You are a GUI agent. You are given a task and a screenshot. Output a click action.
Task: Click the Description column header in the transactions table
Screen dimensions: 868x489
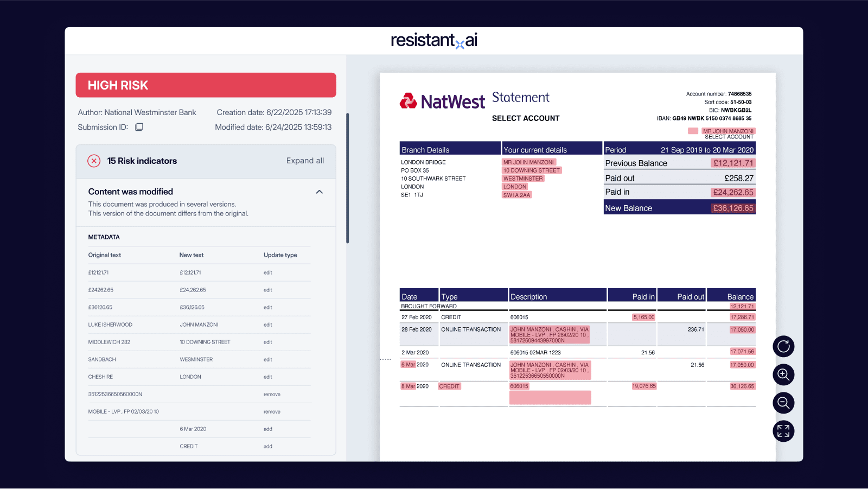click(558, 295)
